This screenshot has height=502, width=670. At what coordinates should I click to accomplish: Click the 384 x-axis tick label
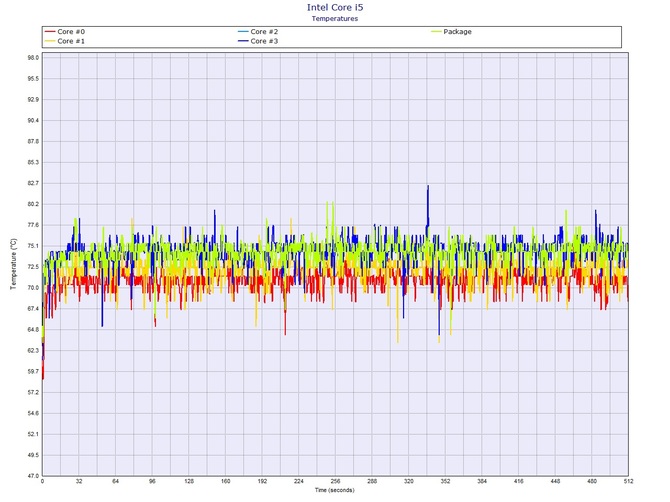pyautogui.click(x=482, y=481)
